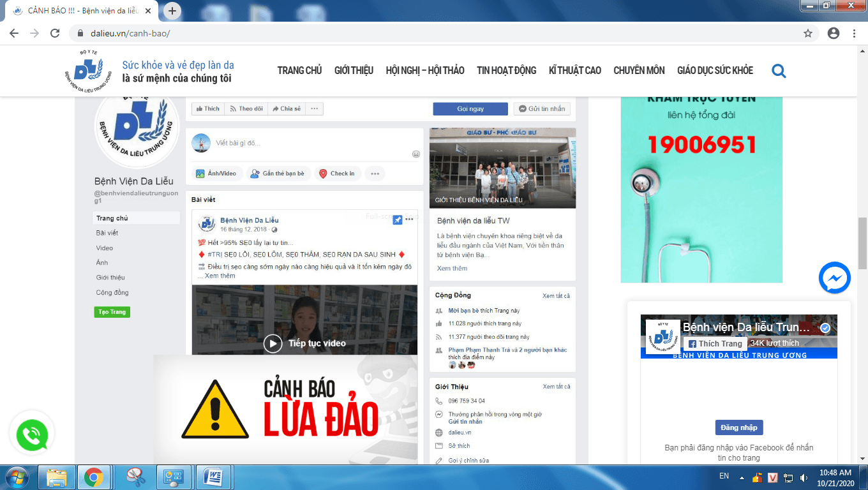Click the taskbar clock and date
The height and width of the screenshot is (490, 868).
836,477
